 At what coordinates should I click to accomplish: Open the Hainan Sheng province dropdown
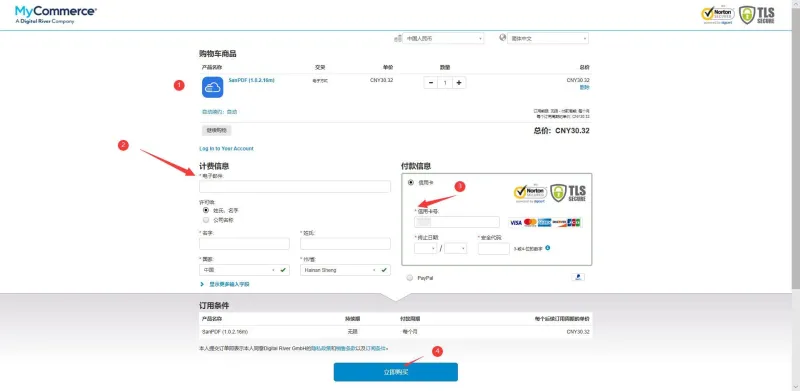pyautogui.click(x=345, y=270)
